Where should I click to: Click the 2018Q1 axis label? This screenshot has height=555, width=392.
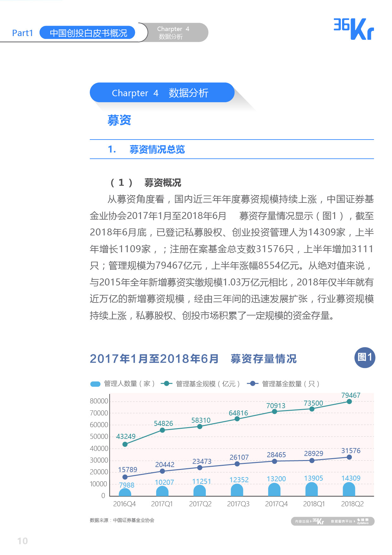pyautogui.click(x=314, y=504)
